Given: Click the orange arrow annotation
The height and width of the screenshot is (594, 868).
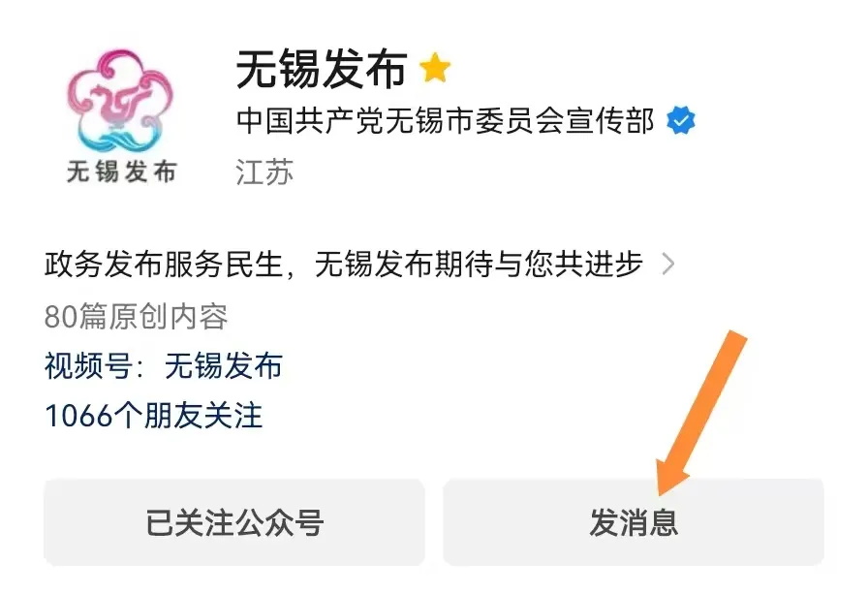Looking at the screenshot, I should [x=700, y=413].
